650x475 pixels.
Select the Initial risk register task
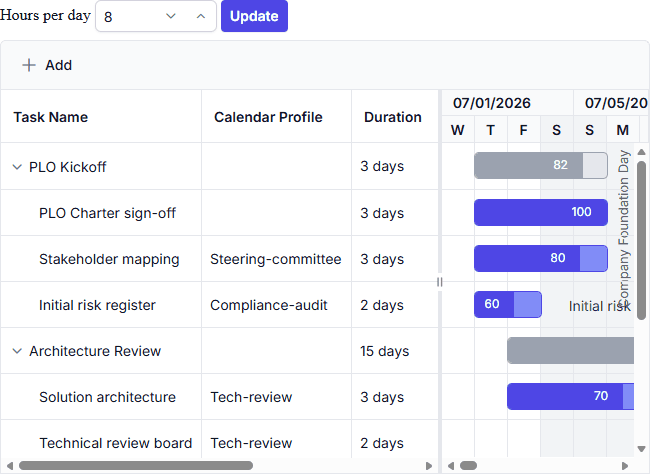97,305
